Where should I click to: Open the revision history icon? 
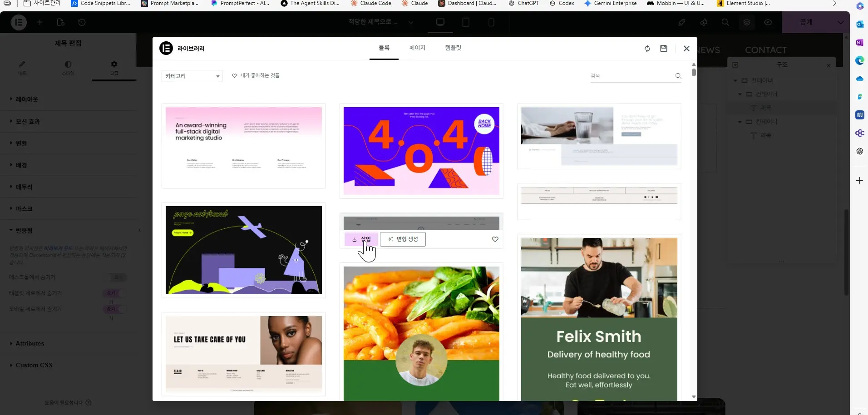[82, 22]
